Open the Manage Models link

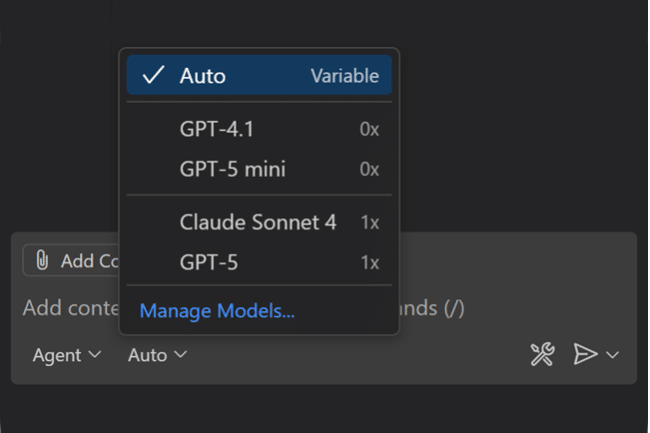pyautogui.click(x=217, y=310)
